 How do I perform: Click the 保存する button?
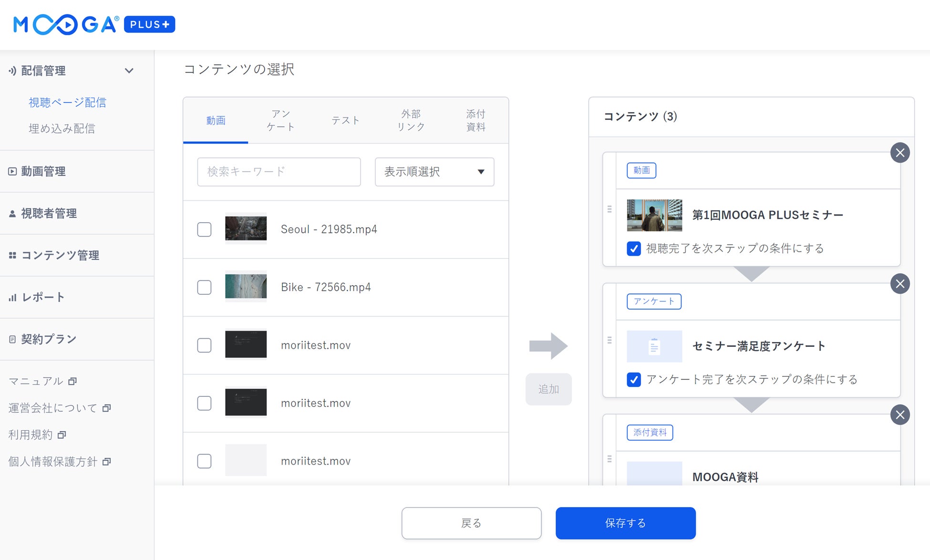625,523
